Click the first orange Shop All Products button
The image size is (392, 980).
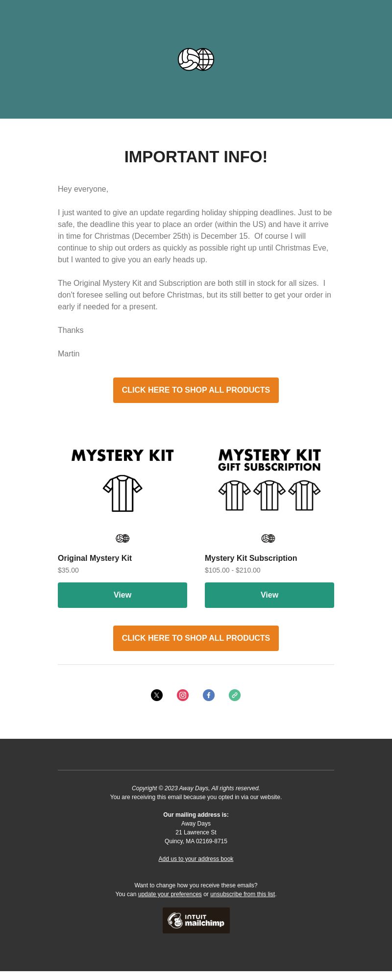(196, 390)
